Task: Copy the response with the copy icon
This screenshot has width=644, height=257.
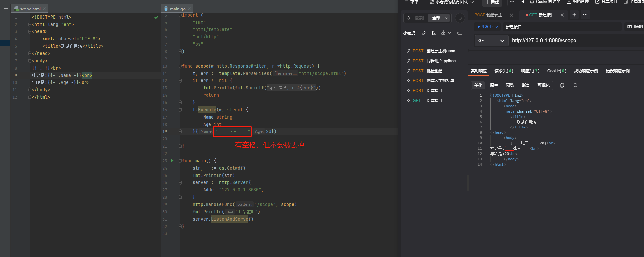Action: [562, 85]
